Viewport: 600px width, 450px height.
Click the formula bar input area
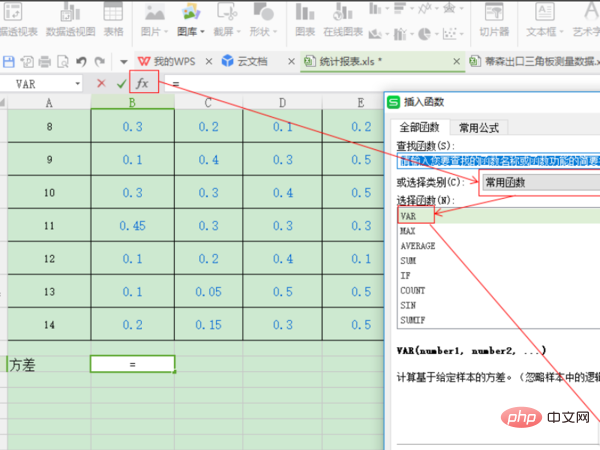pyautogui.click(x=382, y=83)
